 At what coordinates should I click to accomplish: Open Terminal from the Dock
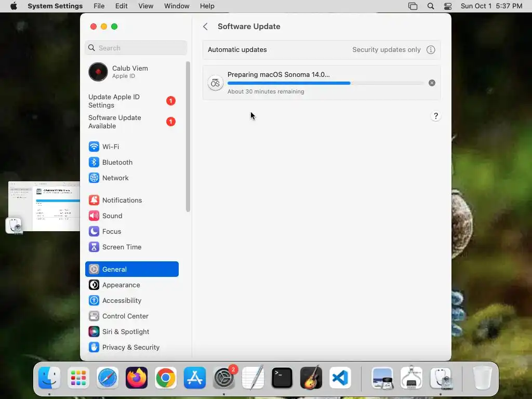(282, 378)
